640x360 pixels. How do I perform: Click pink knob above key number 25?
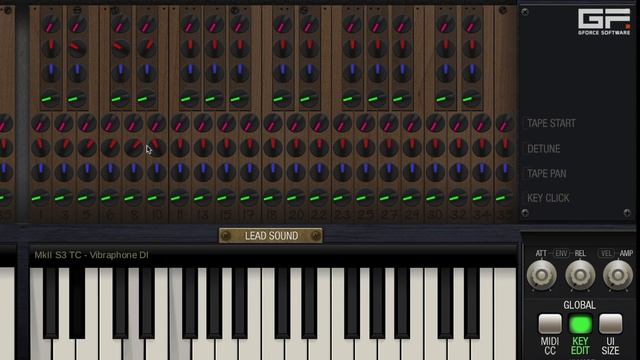[x=366, y=123]
